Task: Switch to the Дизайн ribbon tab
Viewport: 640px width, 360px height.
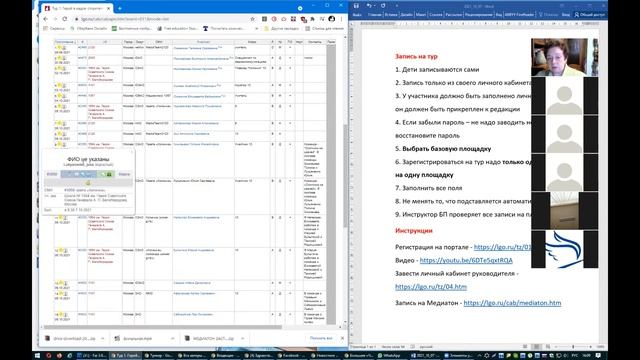Action: tap(407, 15)
